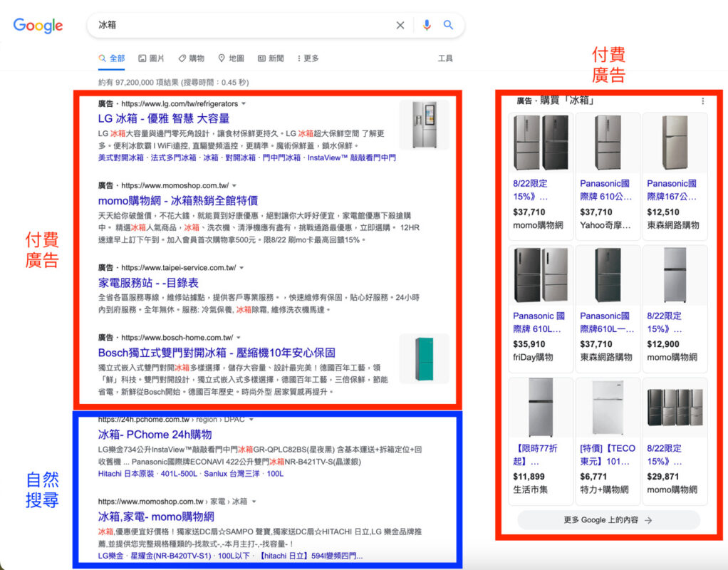728x570 pixels.
Task: Open momo購物網 - 冰箱熱銷全館特價 ad link
Action: point(178,201)
